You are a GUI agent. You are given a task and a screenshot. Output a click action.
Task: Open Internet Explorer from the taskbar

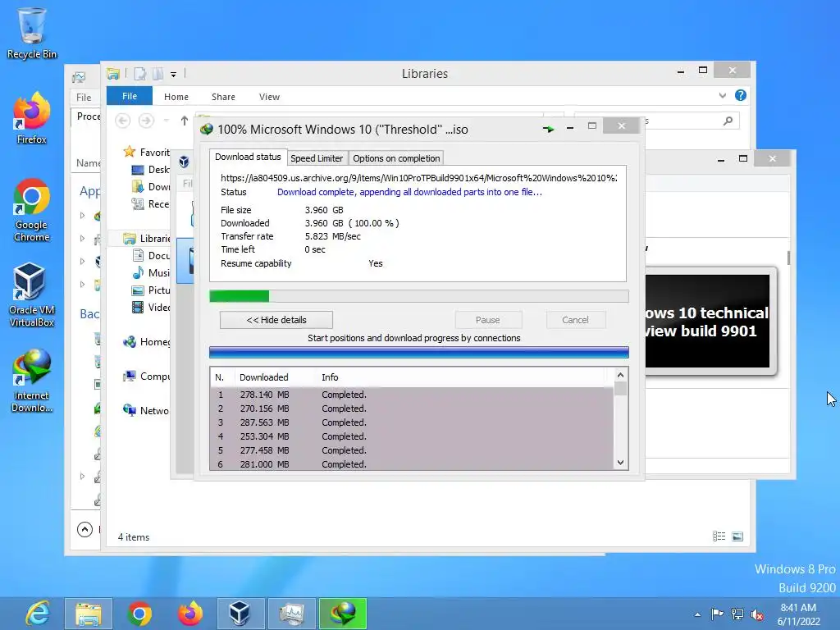tap(38, 614)
